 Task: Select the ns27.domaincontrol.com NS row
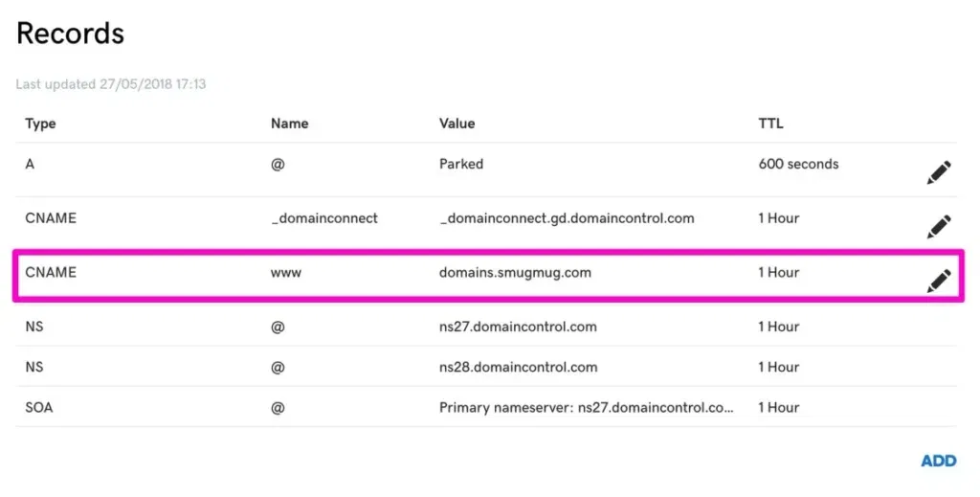coord(518,327)
